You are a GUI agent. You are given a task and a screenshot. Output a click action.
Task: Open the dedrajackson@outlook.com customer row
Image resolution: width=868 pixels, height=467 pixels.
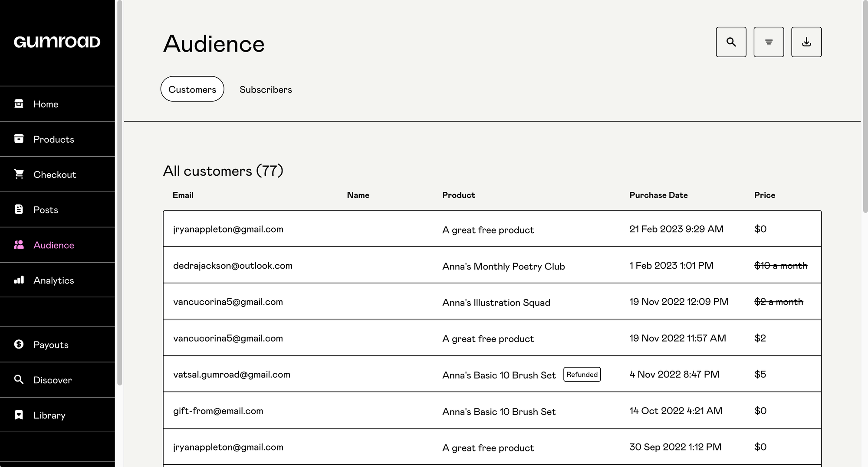point(233,266)
